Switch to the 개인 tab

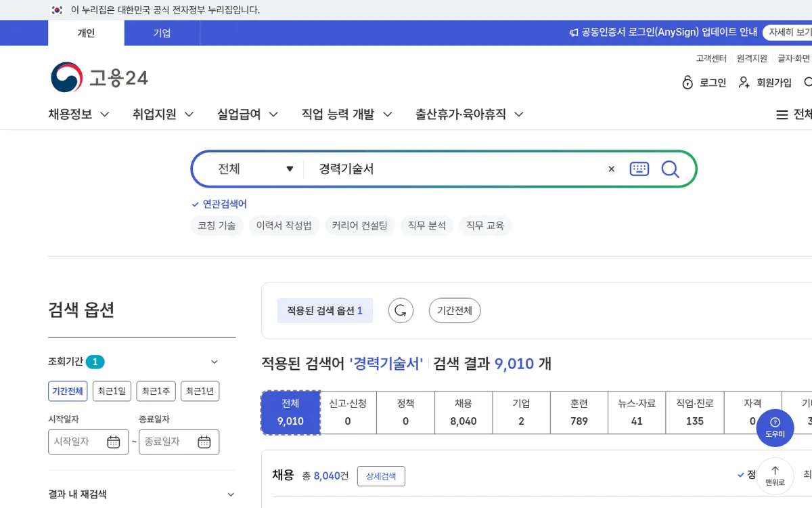[86, 33]
